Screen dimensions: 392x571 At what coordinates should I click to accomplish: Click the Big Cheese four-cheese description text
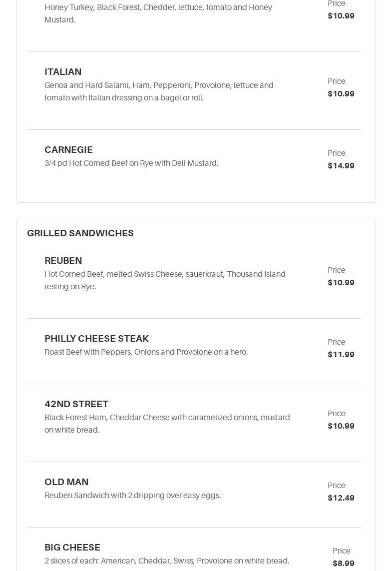(x=167, y=561)
